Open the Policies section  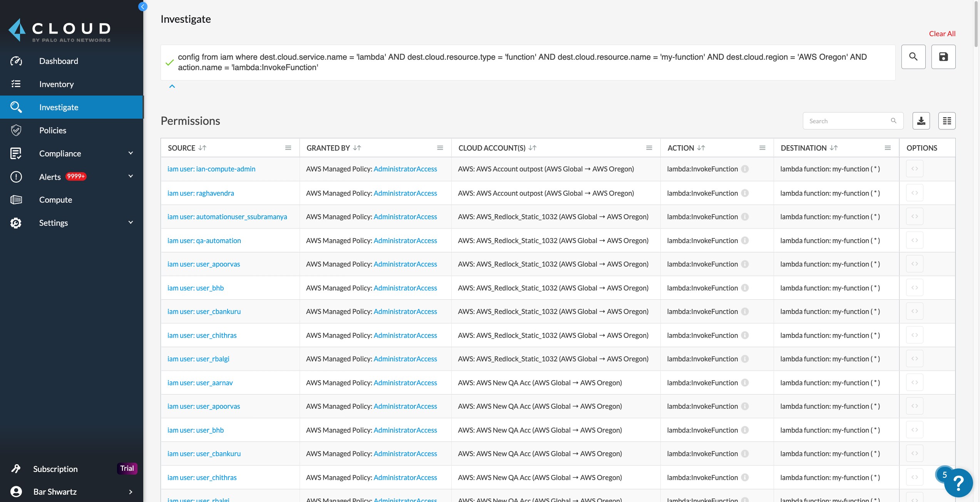click(x=53, y=130)
